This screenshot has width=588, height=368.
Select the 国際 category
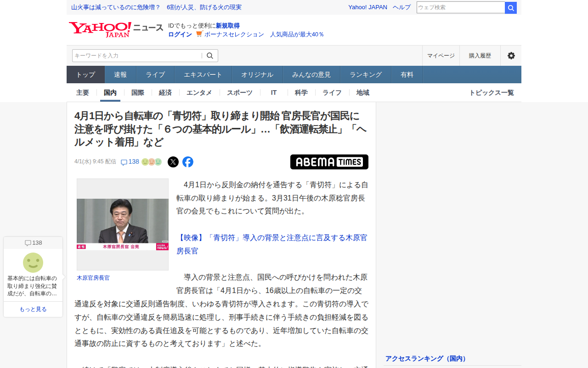(x=138, y=92)
